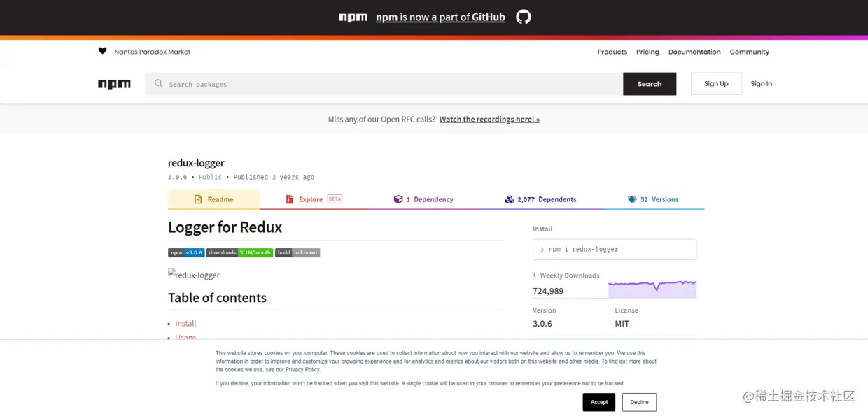868x416 pixels.
Task: Click the Sign Up button
Action: 716,84
